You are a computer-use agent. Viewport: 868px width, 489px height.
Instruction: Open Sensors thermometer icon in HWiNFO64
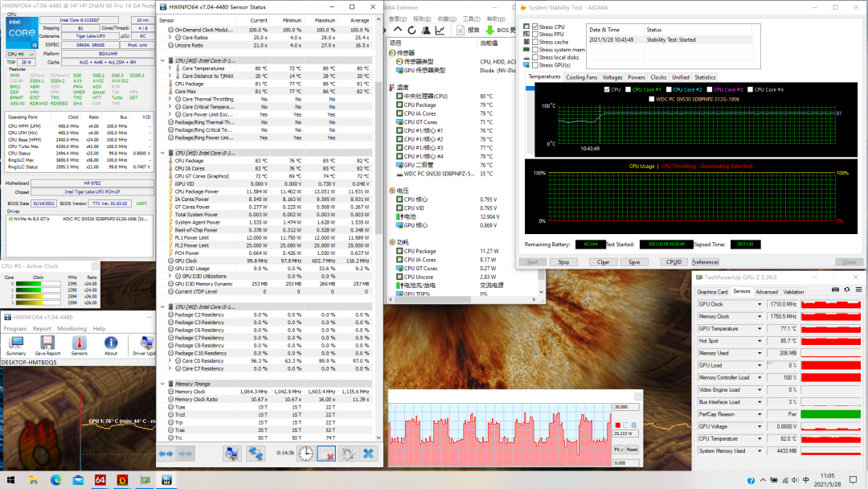coord(79,346)
